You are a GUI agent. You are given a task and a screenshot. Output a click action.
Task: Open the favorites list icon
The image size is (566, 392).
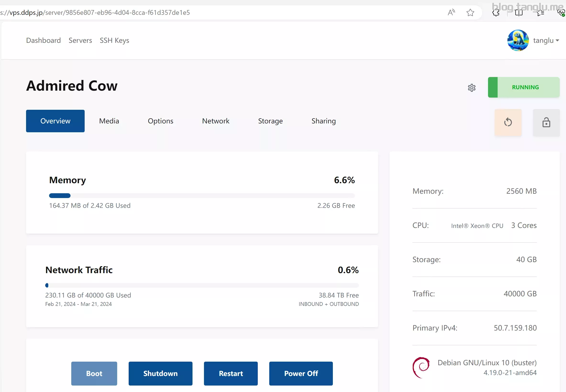pos(540,13)
